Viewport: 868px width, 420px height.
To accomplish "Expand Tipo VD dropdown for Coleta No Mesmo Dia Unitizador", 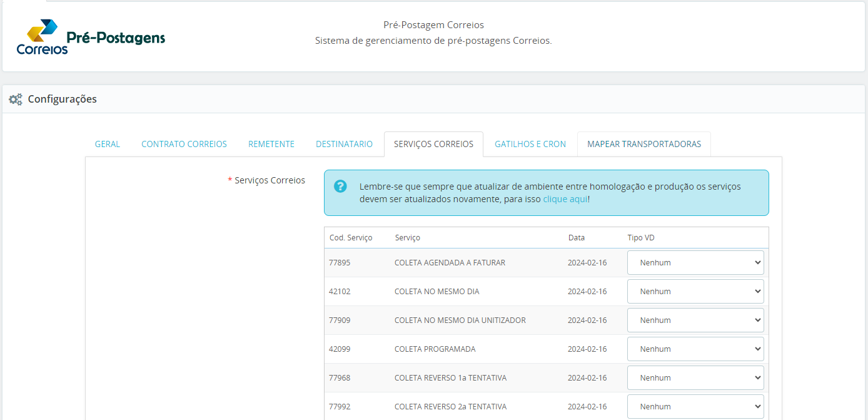I will pos(695,320).
